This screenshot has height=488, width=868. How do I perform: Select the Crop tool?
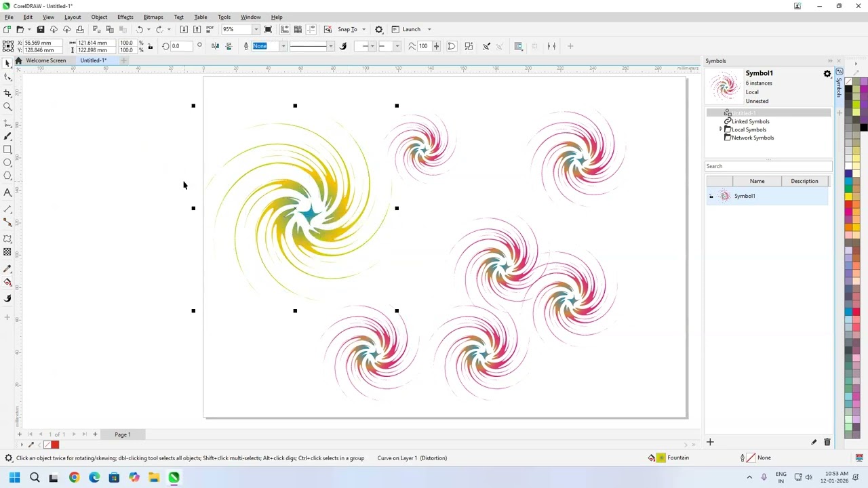pos(7,93)
